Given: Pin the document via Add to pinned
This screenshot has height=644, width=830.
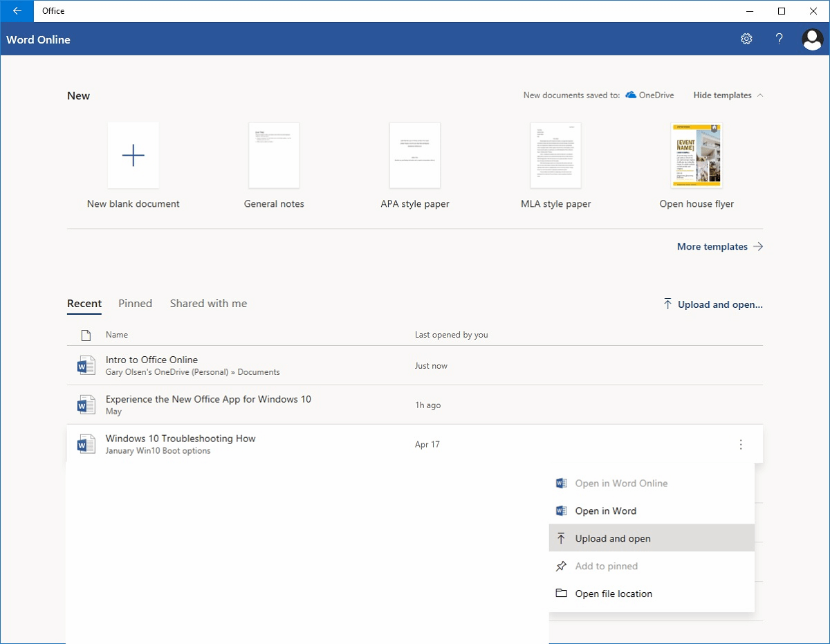Looking at the screenshot, I should [605, 566].
